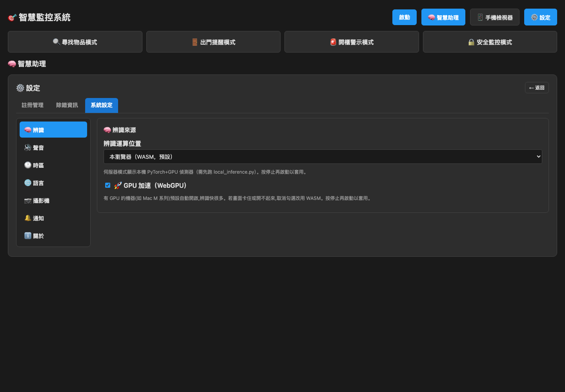Viewport: 565px width, 392px height.
Task: Open the 智慧助理 header button
Action: click(x=443, y=17)
